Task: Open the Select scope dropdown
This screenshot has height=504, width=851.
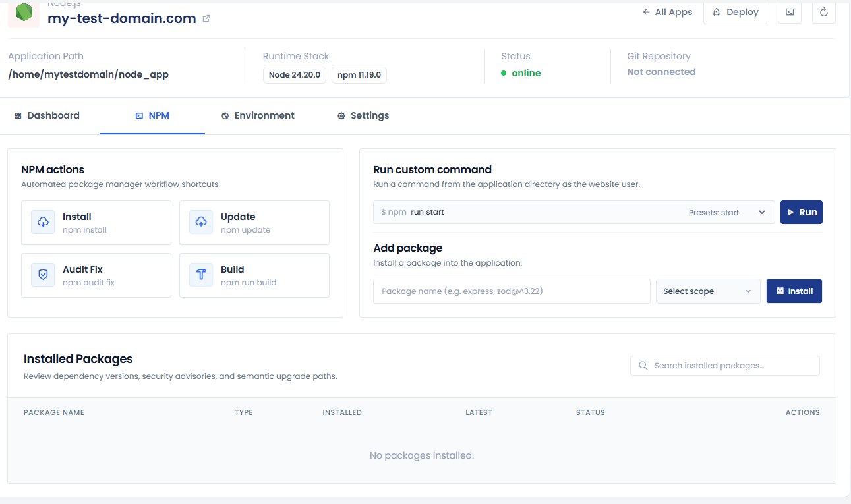Action: 708,291
